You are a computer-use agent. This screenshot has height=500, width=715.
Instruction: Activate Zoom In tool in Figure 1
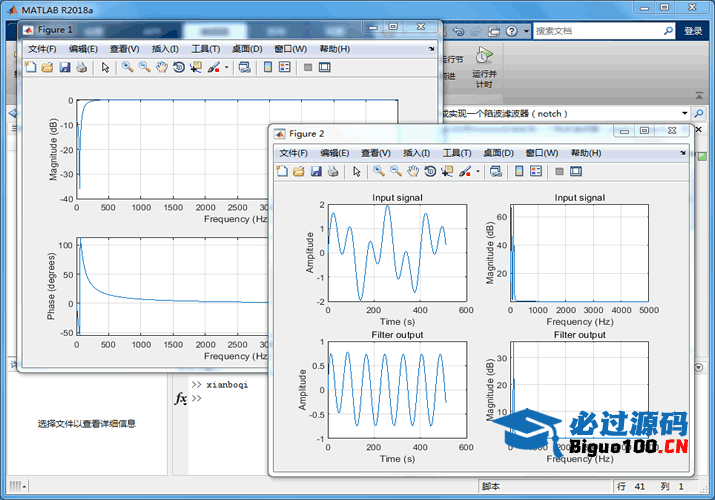128,67
